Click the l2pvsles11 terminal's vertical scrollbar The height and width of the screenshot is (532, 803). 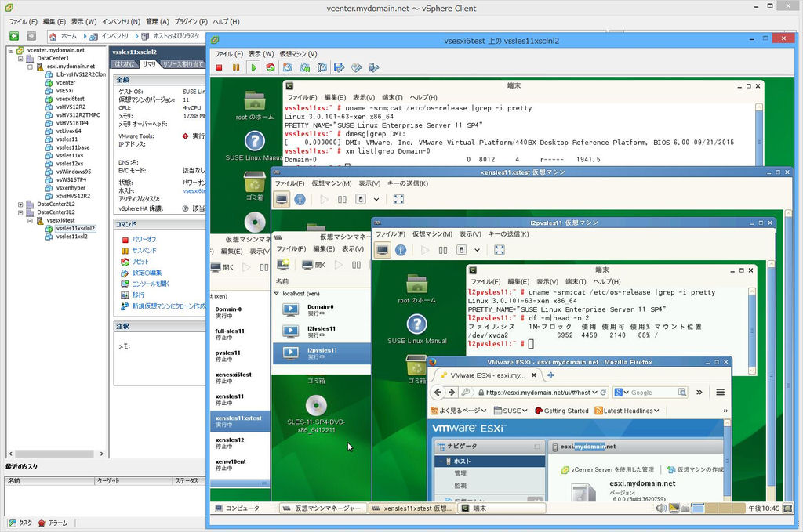coord(752,331)
